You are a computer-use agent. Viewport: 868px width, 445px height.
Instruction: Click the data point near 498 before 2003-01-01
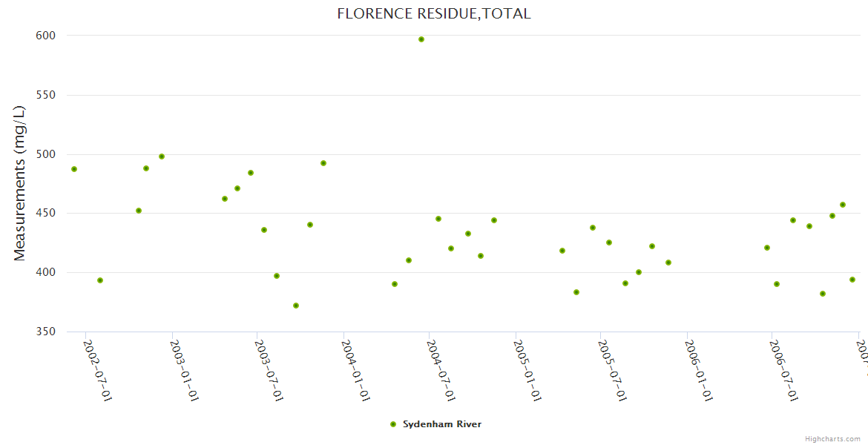pos(162,156)
